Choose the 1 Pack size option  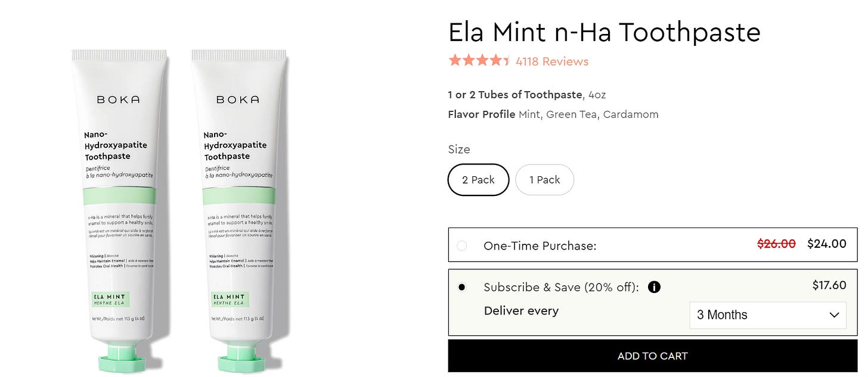pyautogui.click(x=544, y=180)
